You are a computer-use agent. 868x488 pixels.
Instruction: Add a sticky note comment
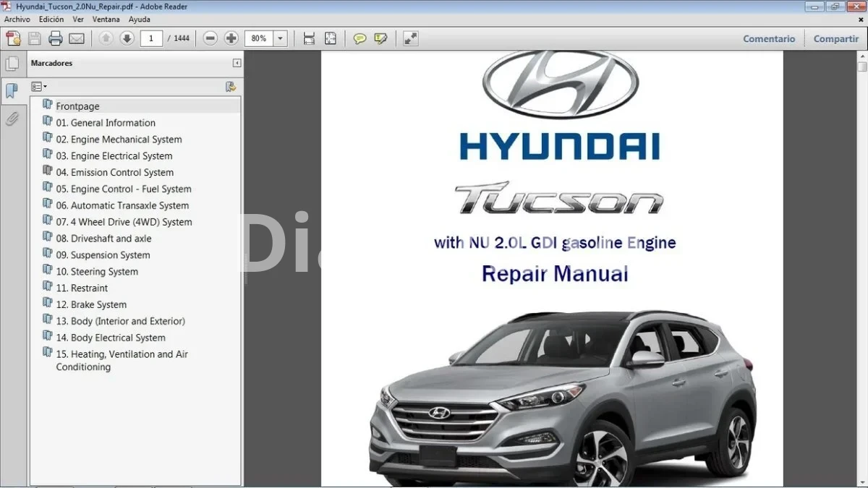[x=359, y=38]
